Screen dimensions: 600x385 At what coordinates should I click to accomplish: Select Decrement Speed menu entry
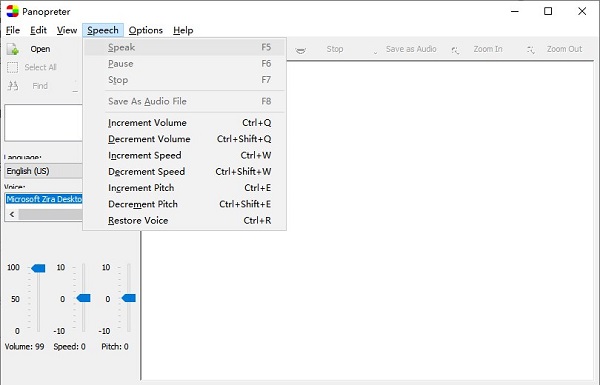tap(184, 171)
